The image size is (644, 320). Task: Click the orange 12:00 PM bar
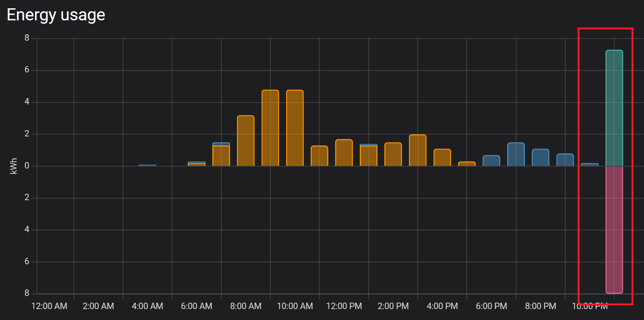tap(344, 153)
